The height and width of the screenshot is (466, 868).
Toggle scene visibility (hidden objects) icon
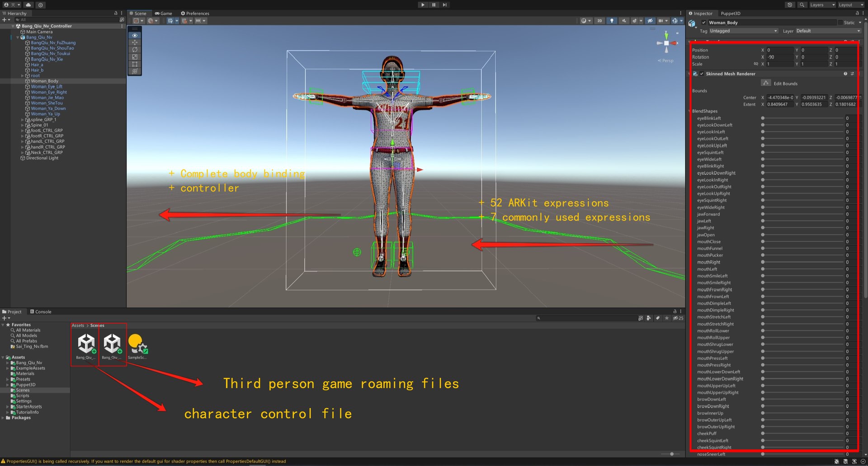coord(650,21)
